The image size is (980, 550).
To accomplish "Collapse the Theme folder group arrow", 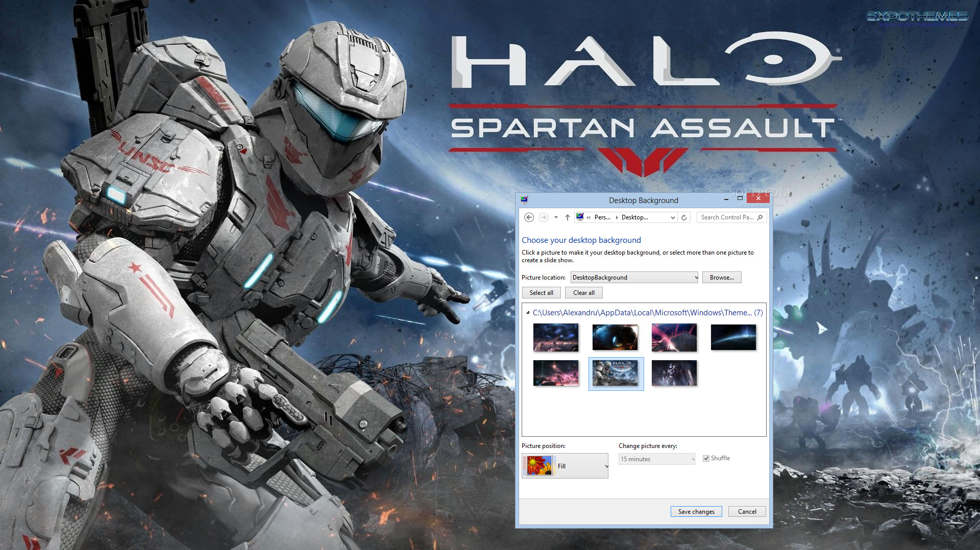I will 528,313.
